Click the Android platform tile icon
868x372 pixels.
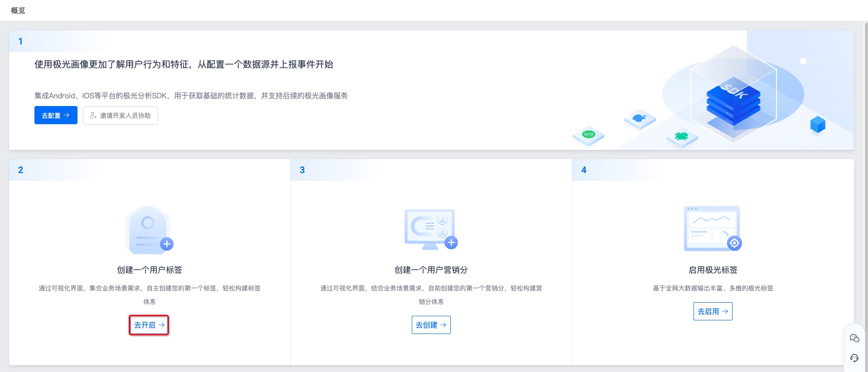pos(682,137)
